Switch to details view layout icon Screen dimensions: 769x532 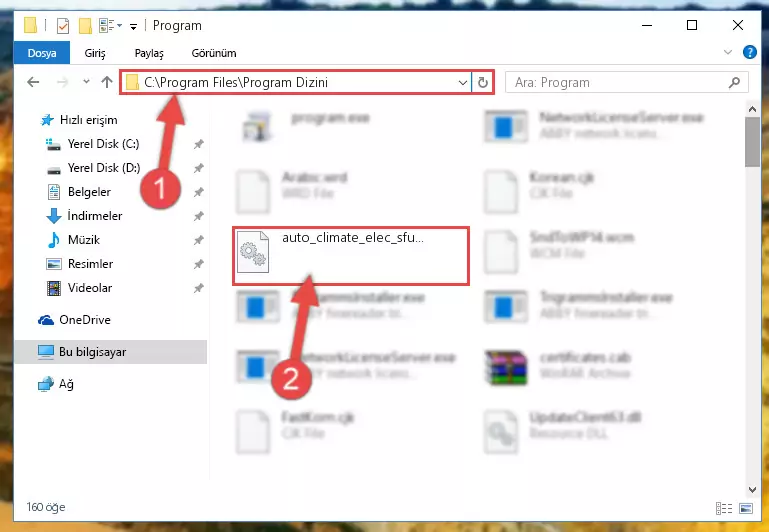click(724, 508)
